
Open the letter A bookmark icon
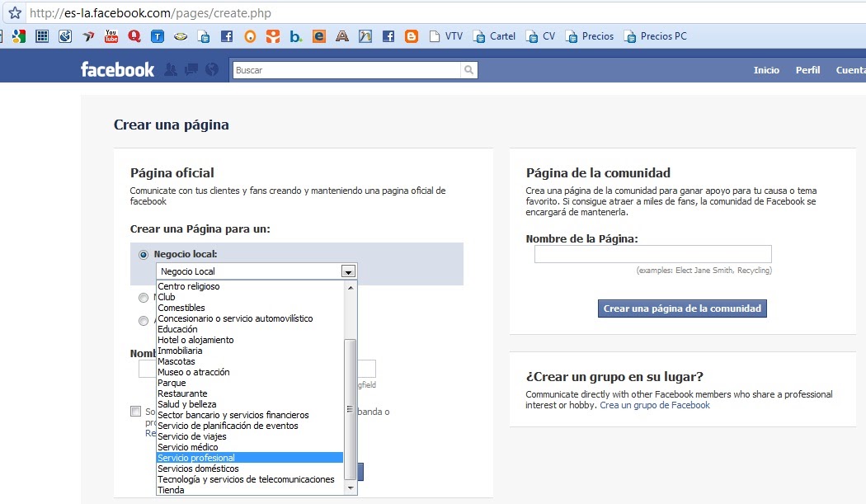pos(342,36)
